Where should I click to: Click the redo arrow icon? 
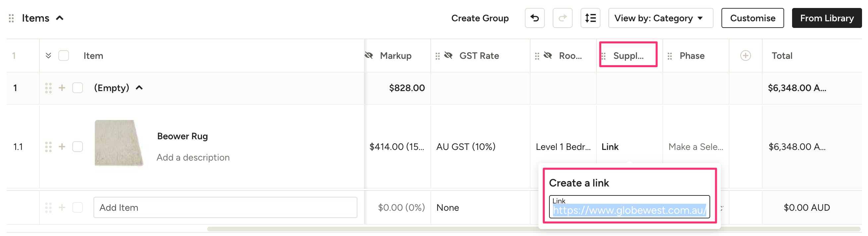coord(562,18)
